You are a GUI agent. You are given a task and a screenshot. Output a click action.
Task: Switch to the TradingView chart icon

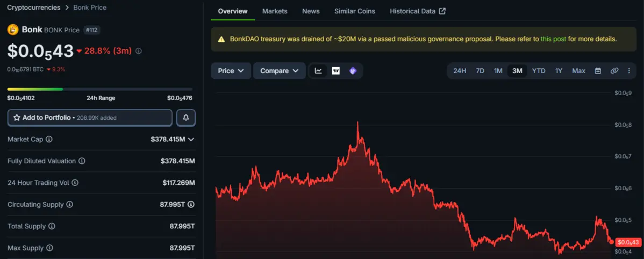[x=335, y=70]
